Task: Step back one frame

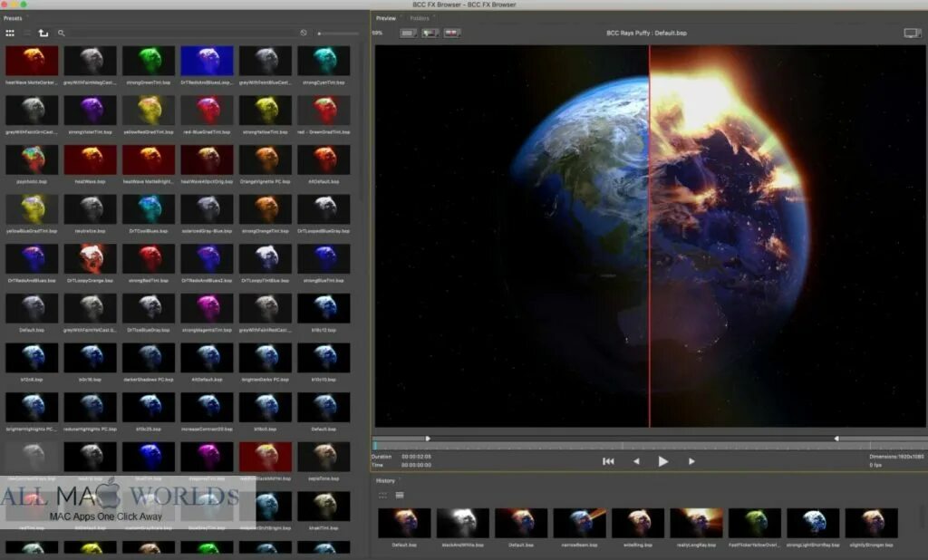Action: (636, 461)
